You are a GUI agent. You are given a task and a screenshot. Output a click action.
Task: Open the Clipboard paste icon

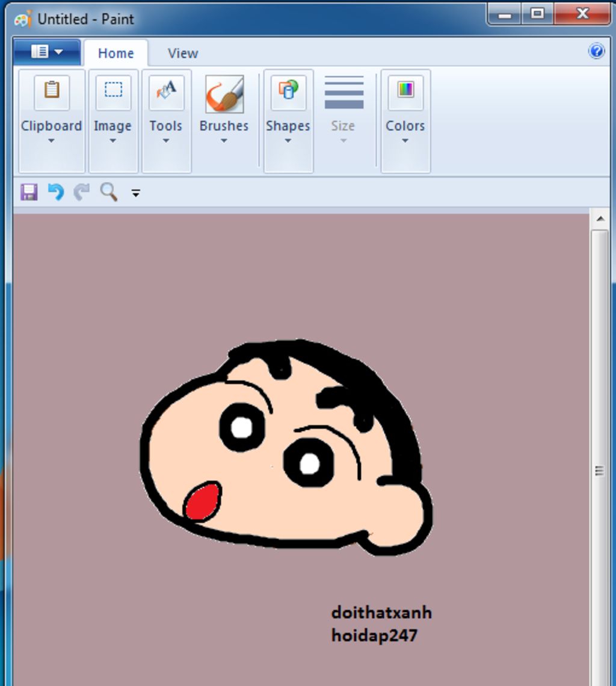point(52,90)
